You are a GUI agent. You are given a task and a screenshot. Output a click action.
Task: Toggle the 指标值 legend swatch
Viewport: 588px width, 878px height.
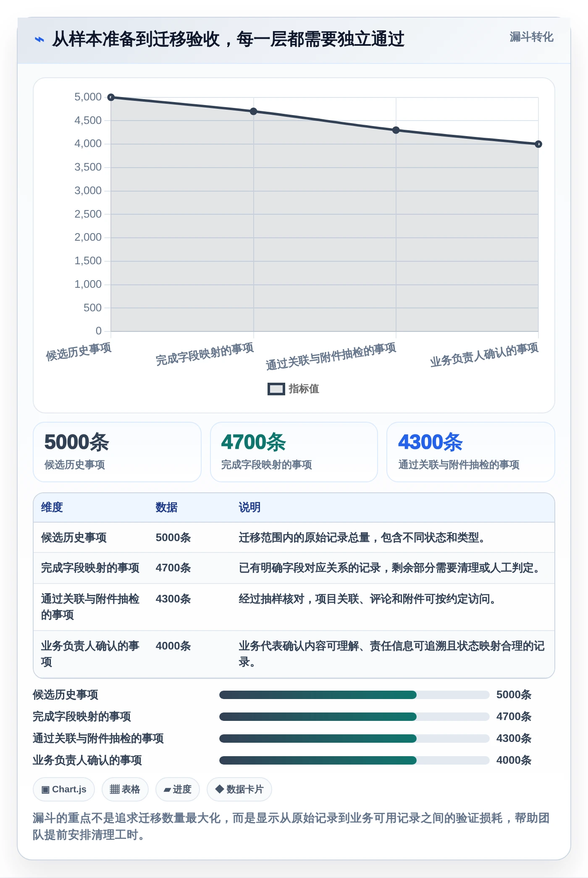coord(276,389)
